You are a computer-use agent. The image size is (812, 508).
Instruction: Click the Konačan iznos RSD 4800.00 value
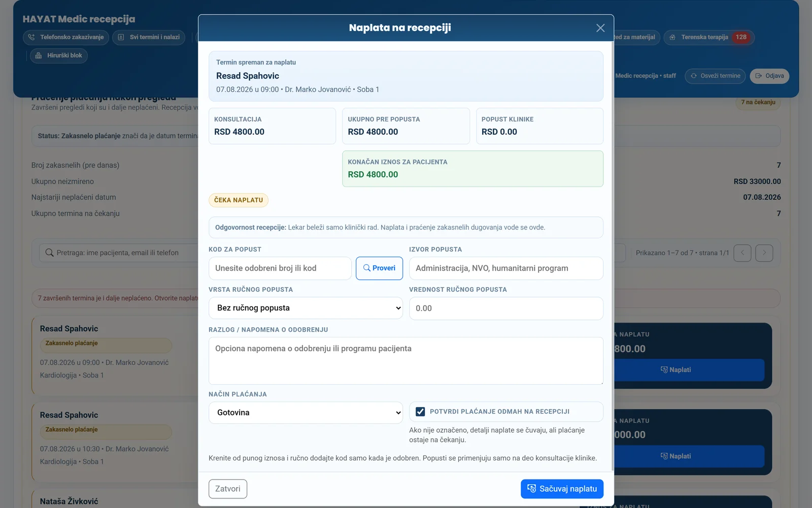373,174
